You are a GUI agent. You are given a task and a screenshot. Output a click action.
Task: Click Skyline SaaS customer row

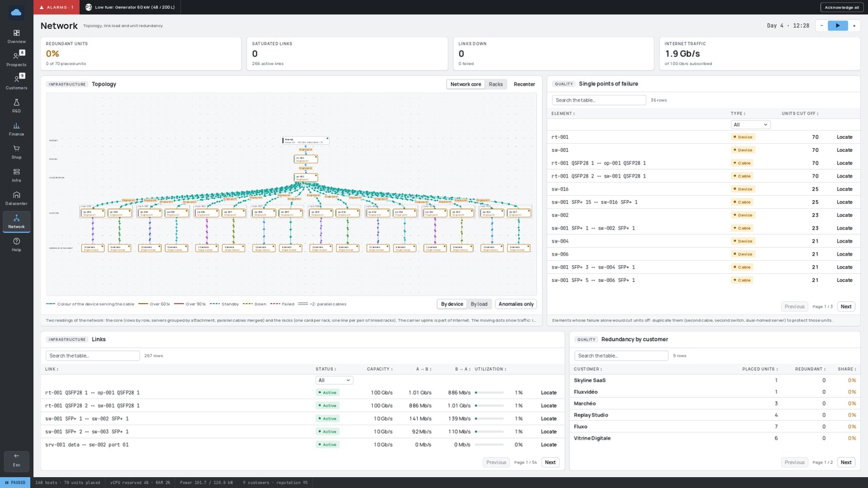click(x=714, y=381)
